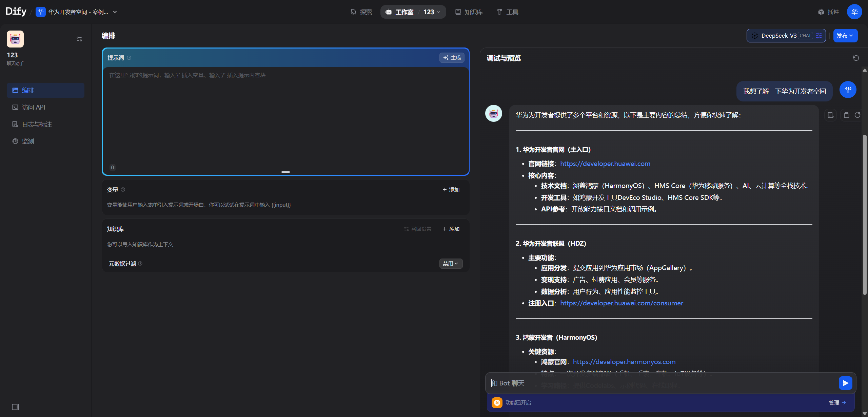Open the developer.huawei.com/consumer link
Viewport: 868px width, 417px height.
622,303
